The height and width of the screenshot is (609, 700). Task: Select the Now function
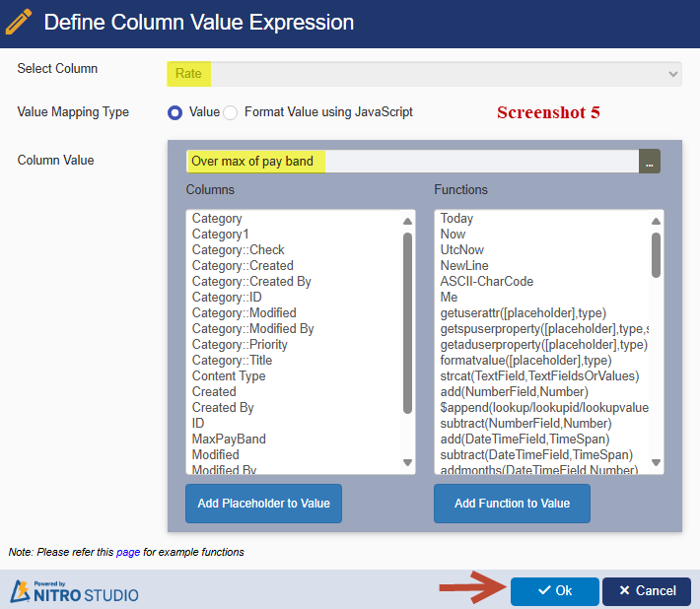[453, 235]
